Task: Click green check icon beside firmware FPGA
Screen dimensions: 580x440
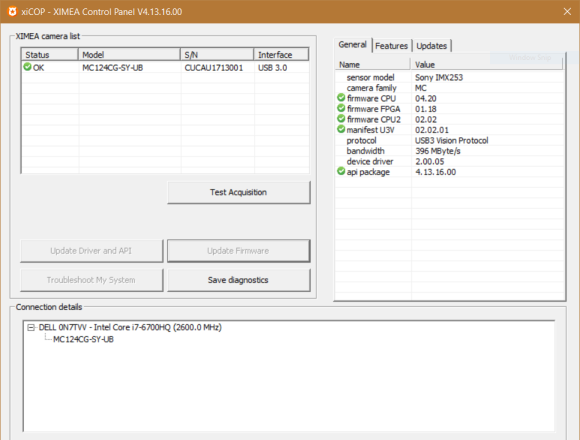Action: [341, 108]
